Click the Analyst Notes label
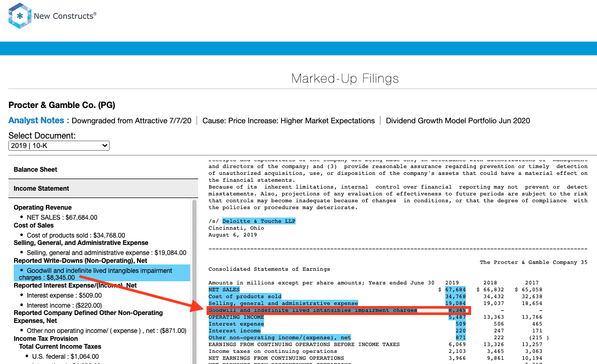The width and height of the screenshot is (597, 364). pos(38,120)
